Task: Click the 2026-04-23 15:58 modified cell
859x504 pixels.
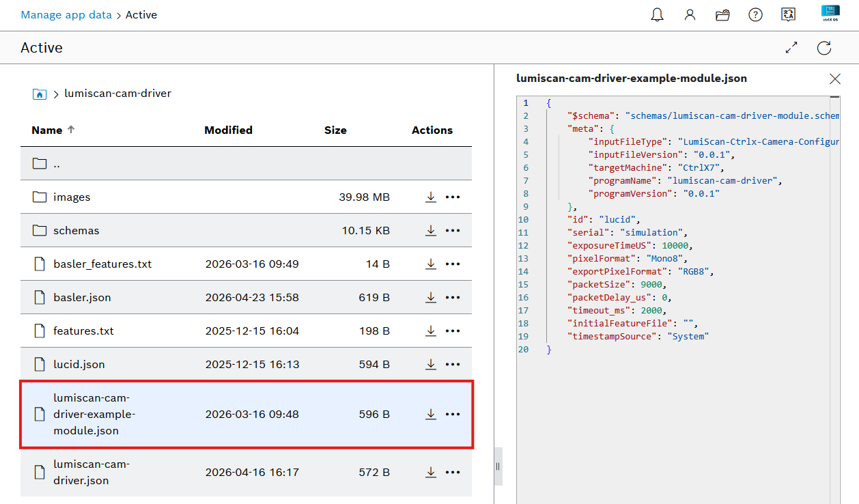Action: point(252,298)
